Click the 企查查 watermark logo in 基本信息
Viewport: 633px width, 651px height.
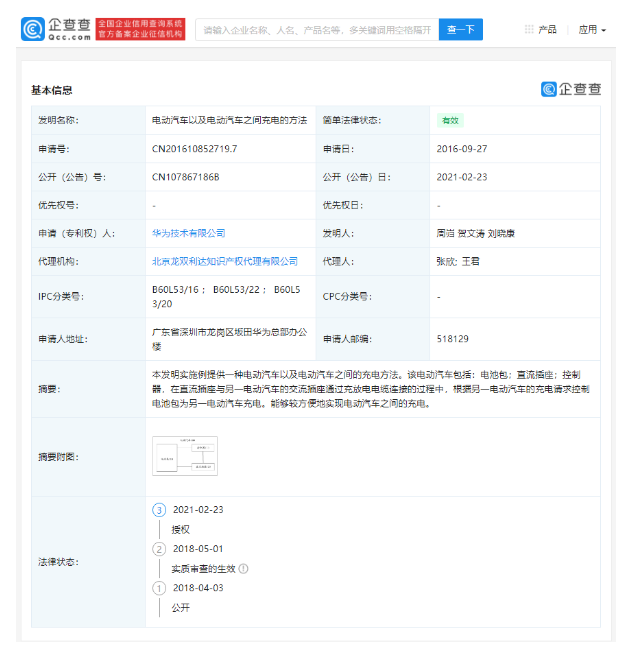[x=571, y=89]
